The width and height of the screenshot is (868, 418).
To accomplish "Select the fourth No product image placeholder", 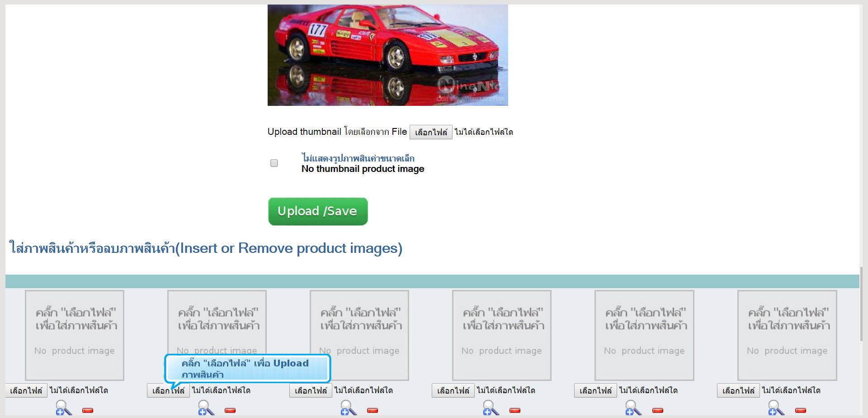I will pos(502,335).
